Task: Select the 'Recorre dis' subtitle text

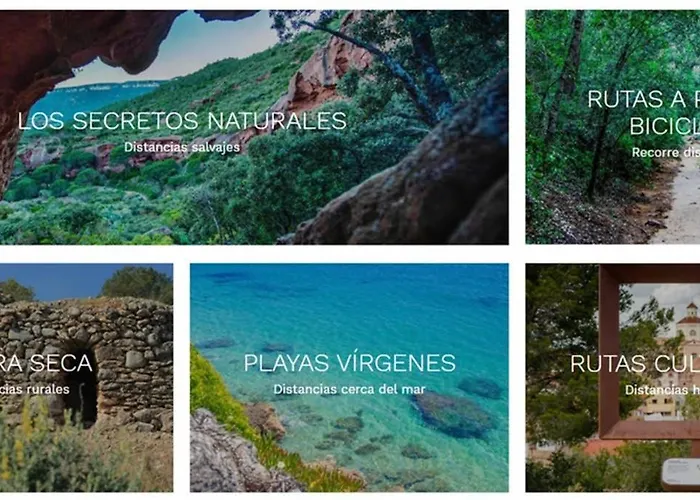Action: [665, 153]
